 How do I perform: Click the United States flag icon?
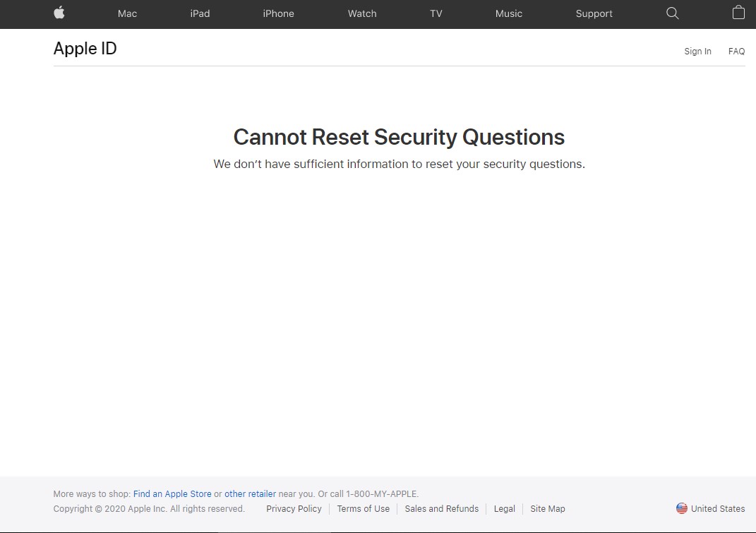pos(682,508)
